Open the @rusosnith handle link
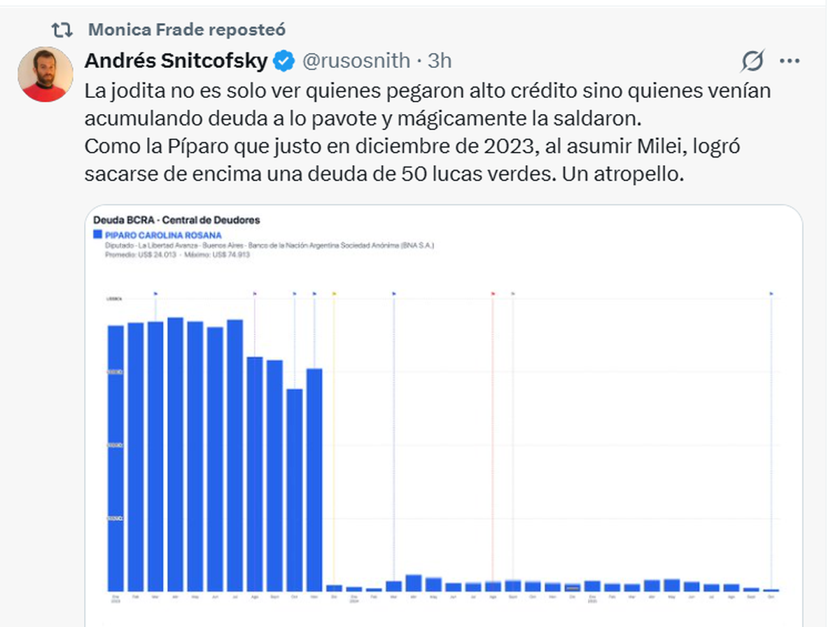Viewport: 840px width, 627px height. pyautogui.click(x=356, y=61)
